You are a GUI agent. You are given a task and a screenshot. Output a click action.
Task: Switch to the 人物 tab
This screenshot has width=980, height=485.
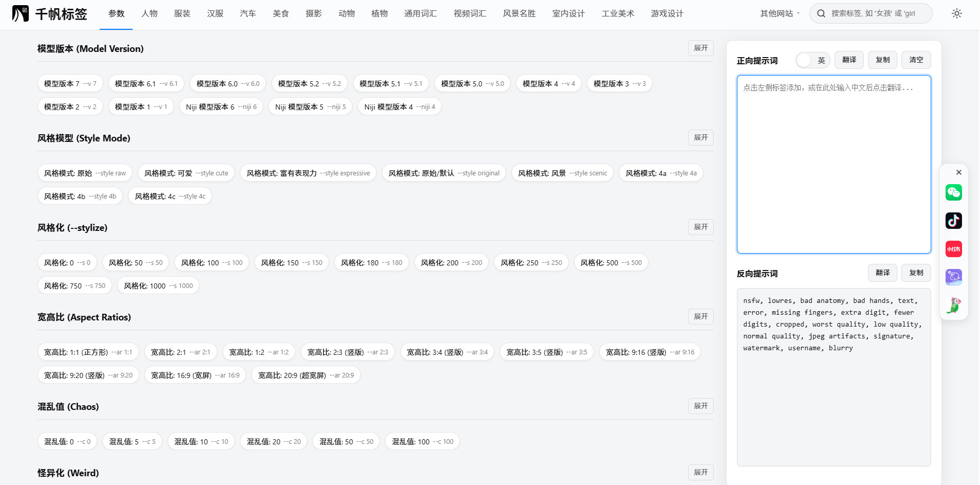[149, 14]
